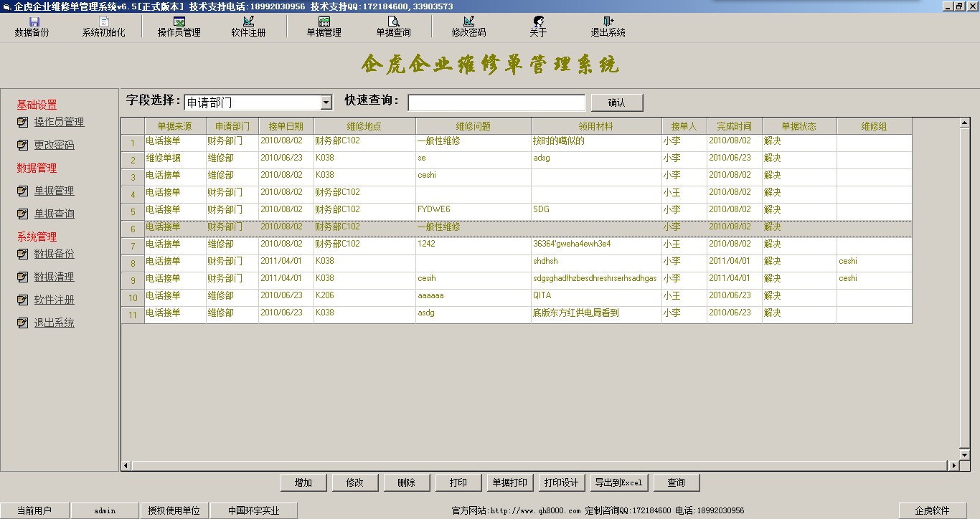Open the 单据管理 sidebar link
This screenshot has height=519, width=980.
coord(54,191)
